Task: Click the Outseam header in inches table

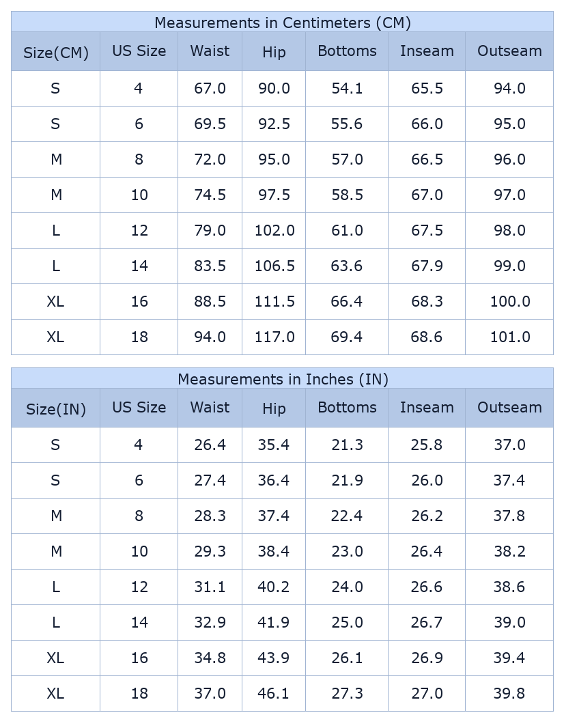Action: 509,408
